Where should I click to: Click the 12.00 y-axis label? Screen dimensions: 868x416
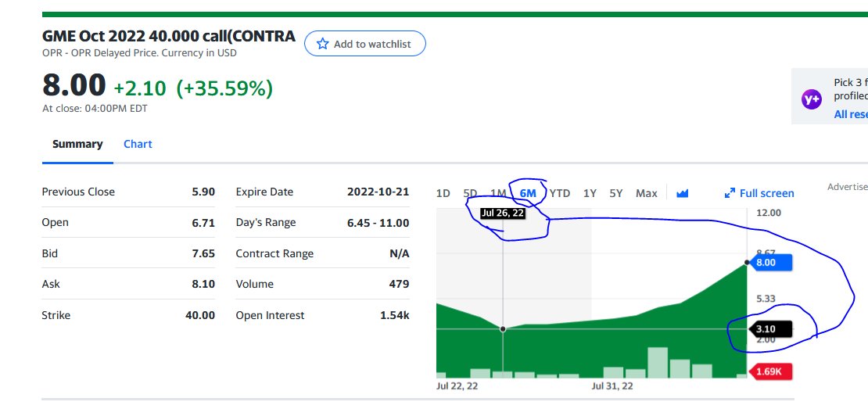(769, 213)
